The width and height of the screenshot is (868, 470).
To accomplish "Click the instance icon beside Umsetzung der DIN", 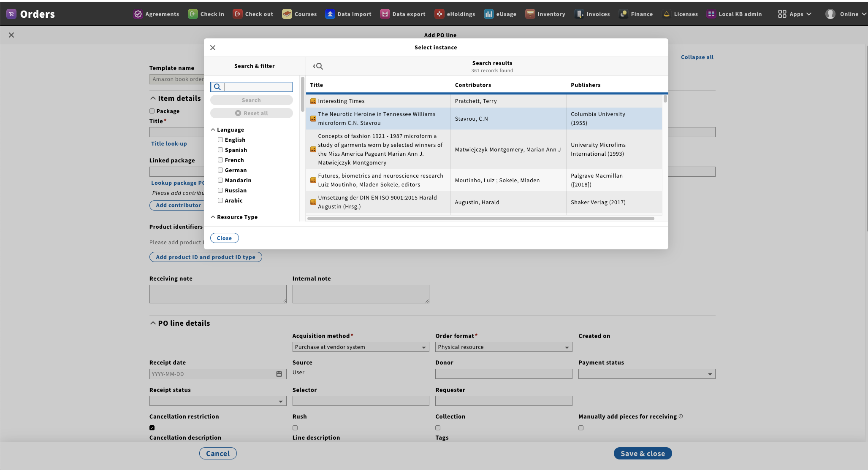I will 313,202.
